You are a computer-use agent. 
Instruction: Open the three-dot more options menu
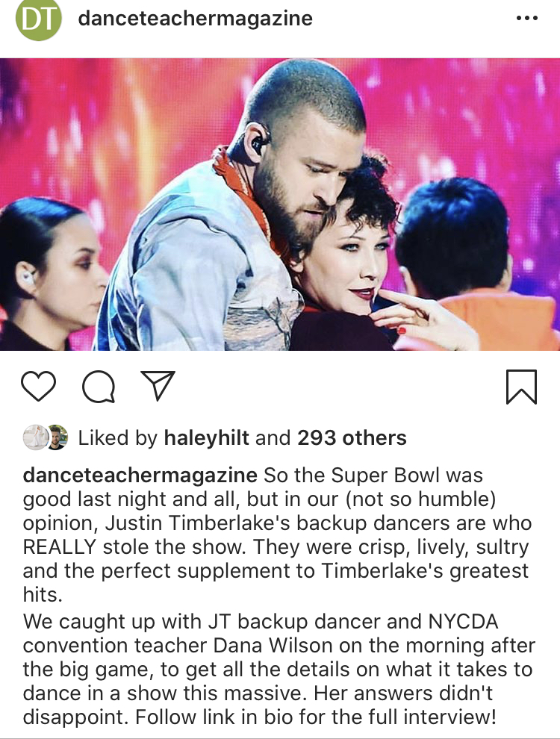point(527,18)
